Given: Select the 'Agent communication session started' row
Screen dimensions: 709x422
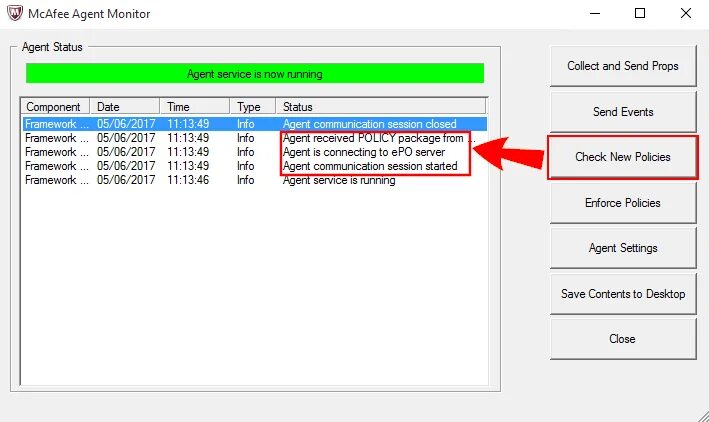Looking at the screenshot, I should click(255, 166).
